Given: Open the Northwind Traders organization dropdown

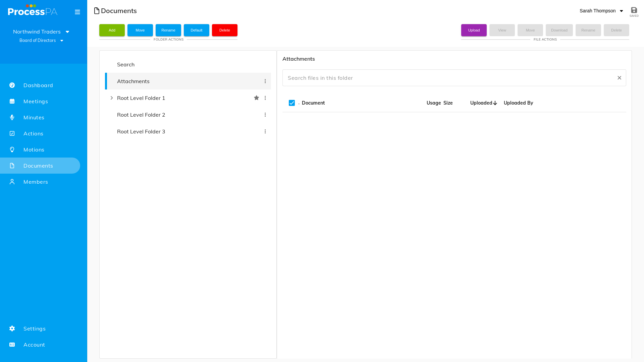Looking at the screenshot, I should point(41,32).
